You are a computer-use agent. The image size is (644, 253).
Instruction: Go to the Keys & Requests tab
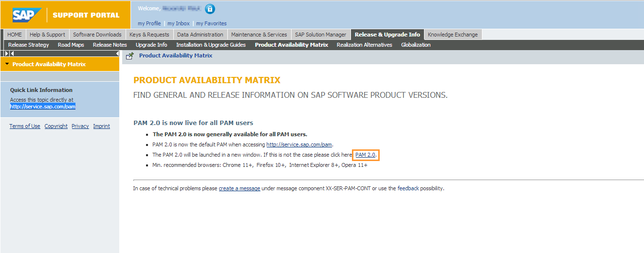pyautogui.click(x=149, y=35)
